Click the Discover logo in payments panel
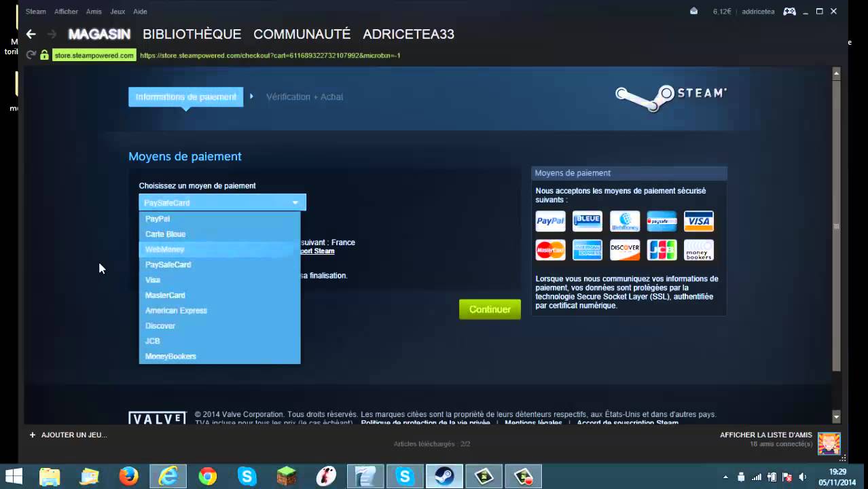The width and height of the screenshot is (868, 489). point(625,250)
